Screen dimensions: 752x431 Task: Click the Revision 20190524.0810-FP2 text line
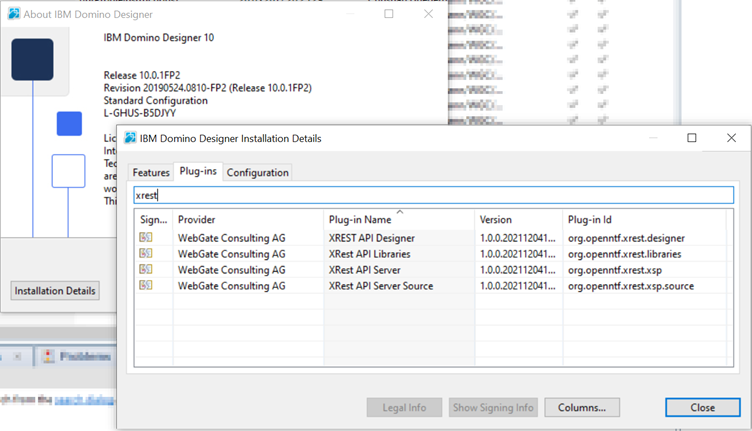pos(208,88)
